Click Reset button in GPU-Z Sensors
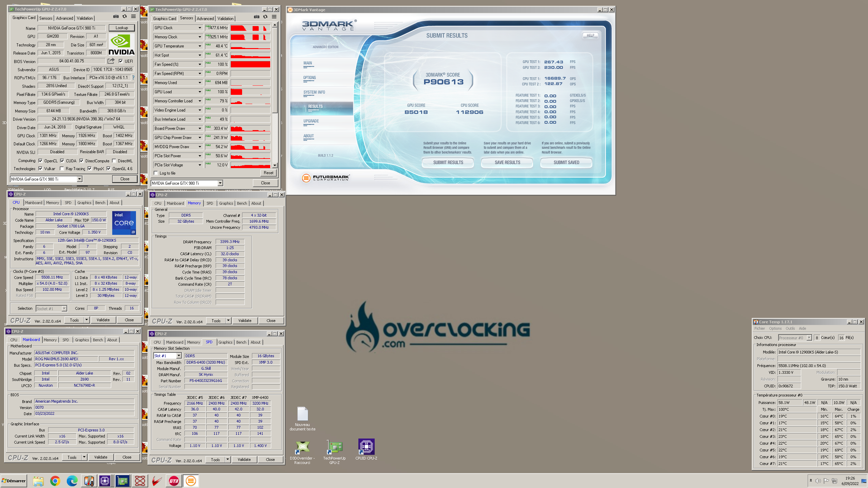The image size is (868, 488). pos(269,173)
